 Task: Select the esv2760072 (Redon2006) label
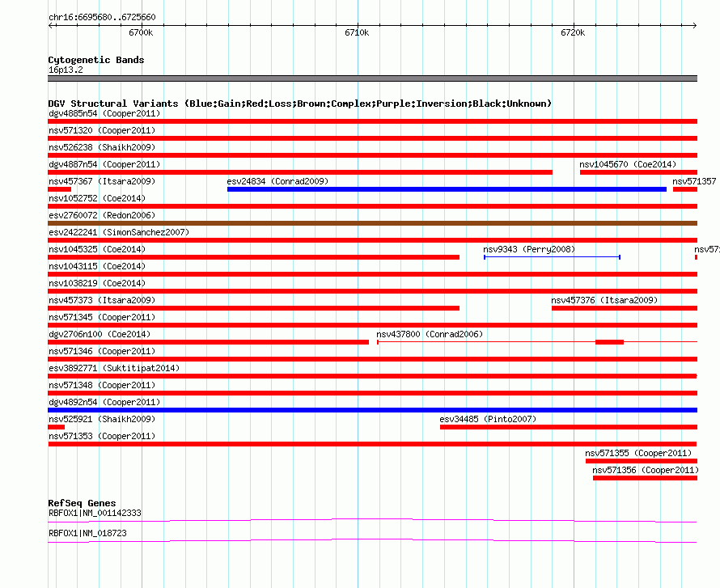click(102, 215)
